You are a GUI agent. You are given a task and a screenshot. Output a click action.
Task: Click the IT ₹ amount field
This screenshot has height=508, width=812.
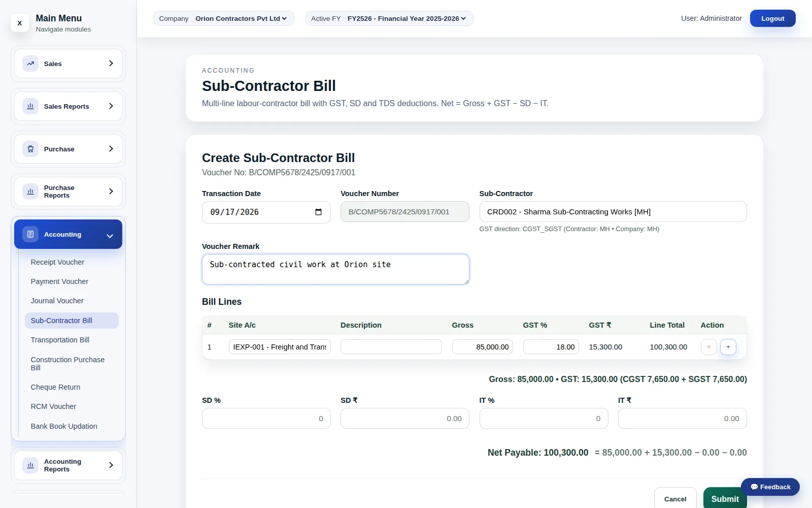click(682, 419)
